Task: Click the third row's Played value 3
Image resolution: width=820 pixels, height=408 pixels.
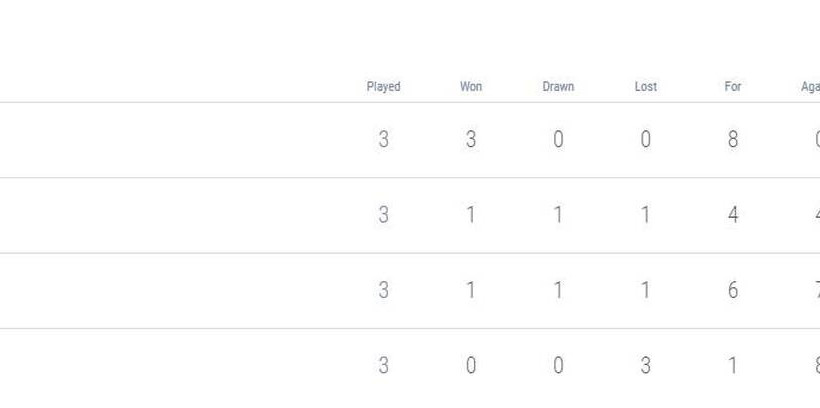Action: (383, 290)
